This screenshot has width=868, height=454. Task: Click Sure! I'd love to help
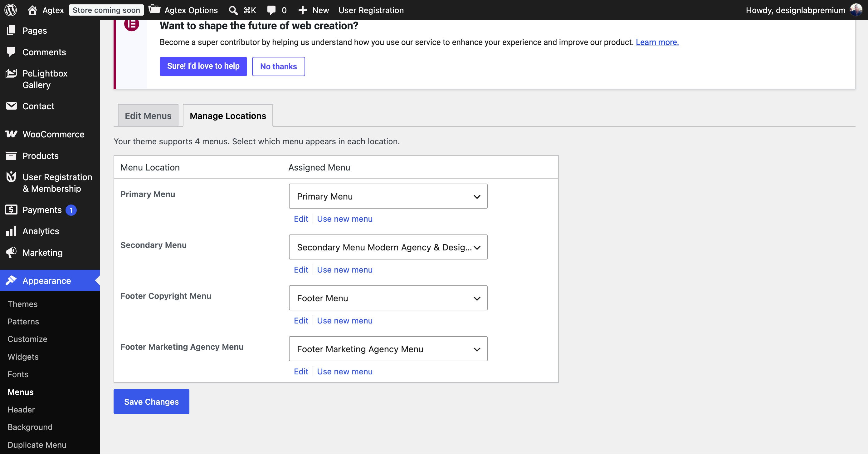pos(203,66)
